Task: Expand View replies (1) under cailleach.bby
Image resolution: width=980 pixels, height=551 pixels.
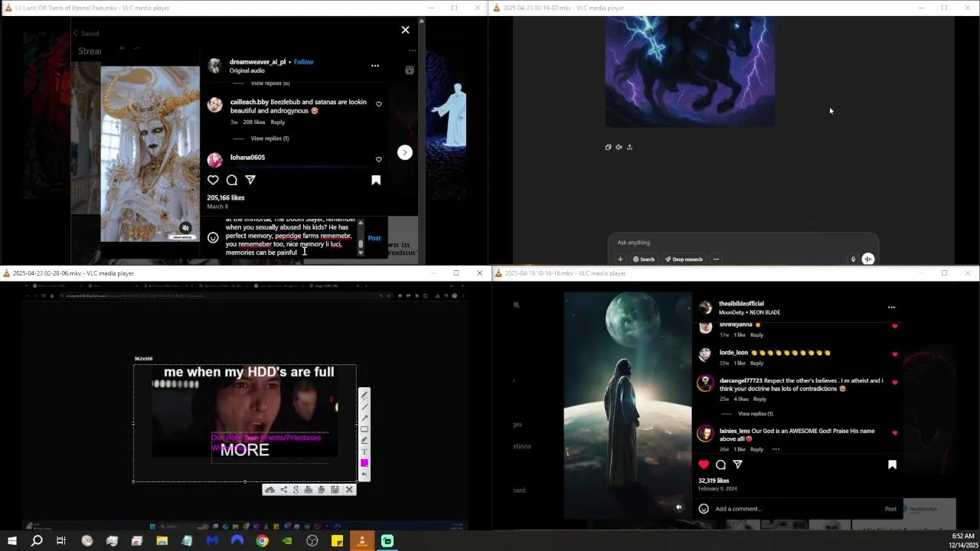Action: [x=269, y=139]
